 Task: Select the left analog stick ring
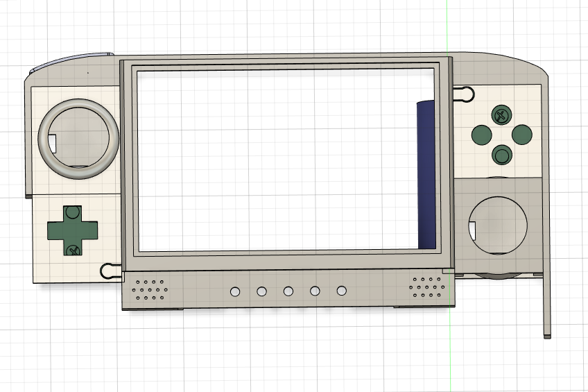(x=78, y=139)
